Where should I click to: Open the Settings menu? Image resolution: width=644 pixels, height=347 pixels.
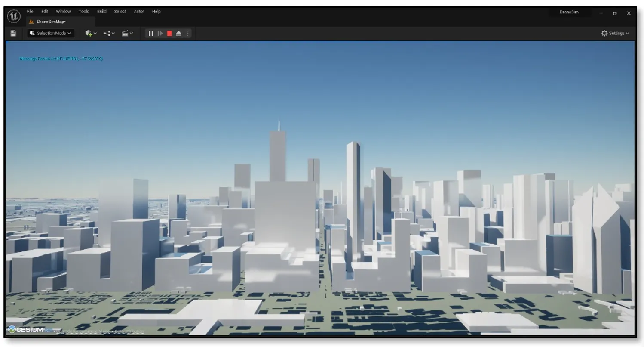click(x=615, y=33)
